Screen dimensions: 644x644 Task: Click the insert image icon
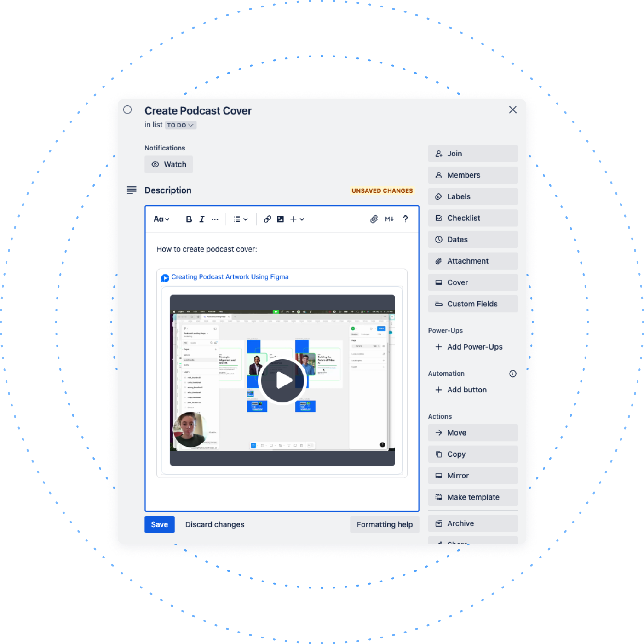pos(280,219)
